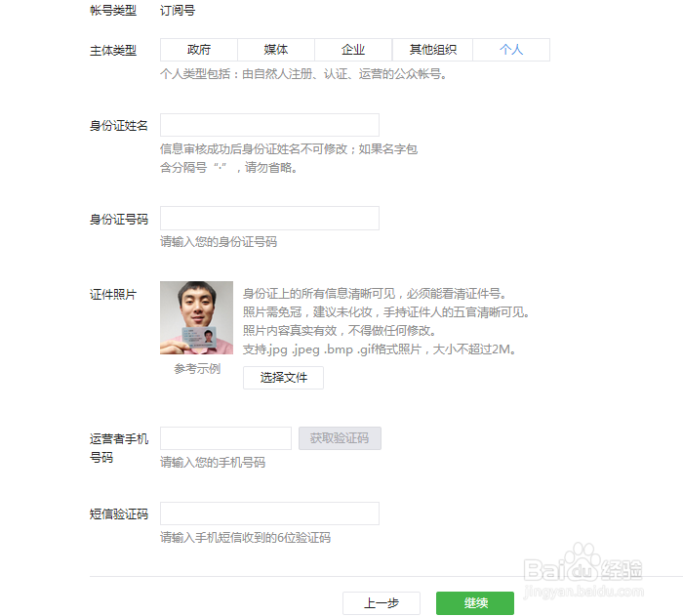Click the 信息审核成功后 name notice text
Viewport: 683px width, 616px height.
tap(289, 158)
